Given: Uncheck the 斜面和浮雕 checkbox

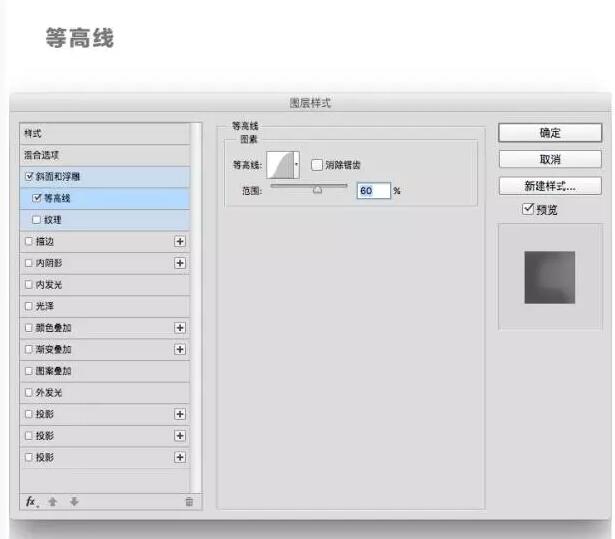Looking at the screenshot, I should [29, 177].
